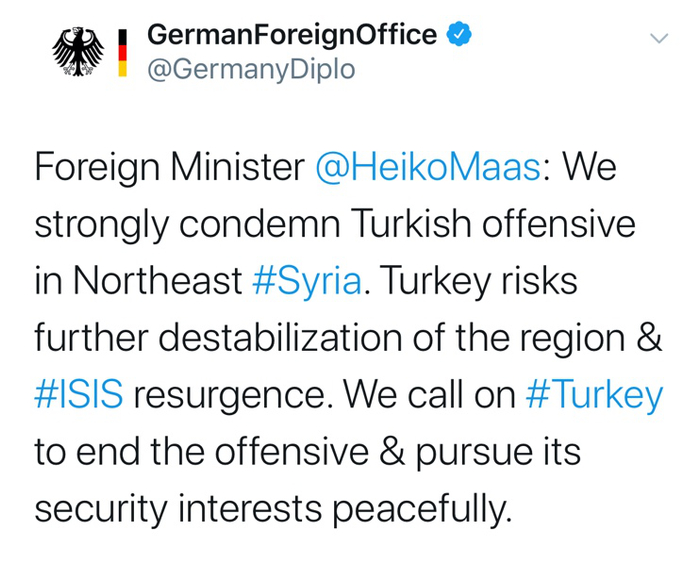Open the tweet options chevron menu
Viewport: 700px width, 564px height.
pyautogui.click(x=658, y=38)
